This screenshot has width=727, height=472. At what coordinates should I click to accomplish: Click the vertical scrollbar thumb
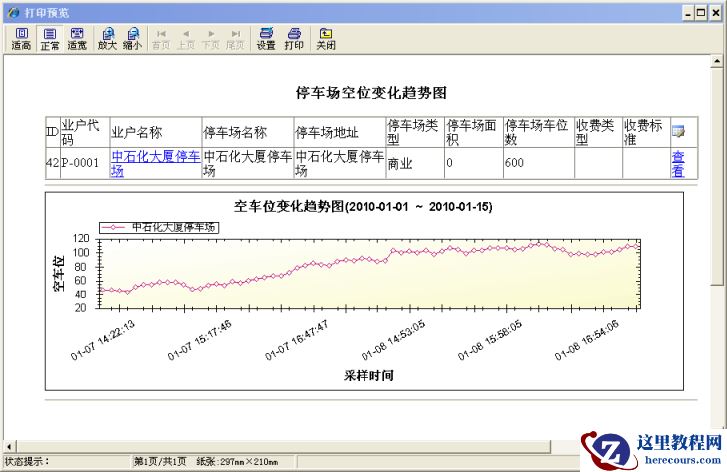click(717, 176)
